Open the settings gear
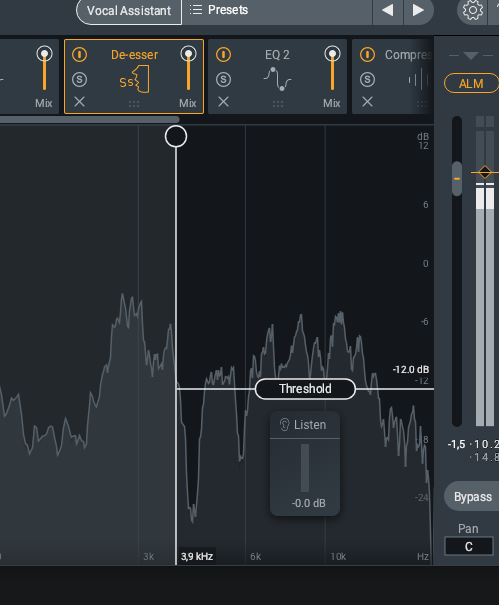 pyautogui.click(x=473, y=10)
